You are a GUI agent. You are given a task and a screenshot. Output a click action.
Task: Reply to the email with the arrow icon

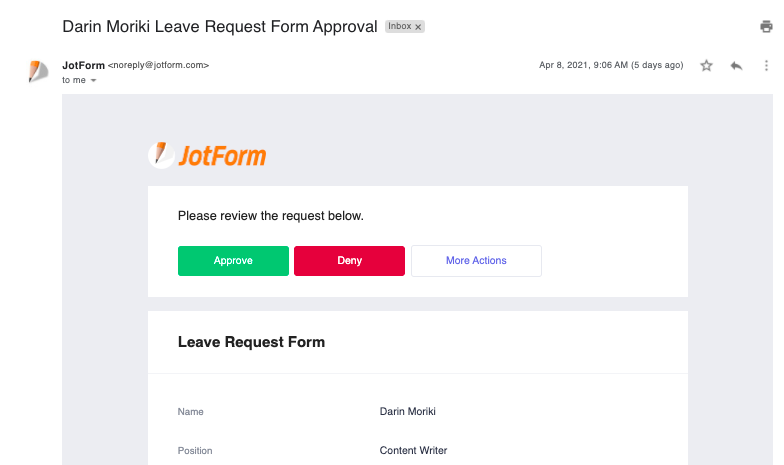click(737, 66)
